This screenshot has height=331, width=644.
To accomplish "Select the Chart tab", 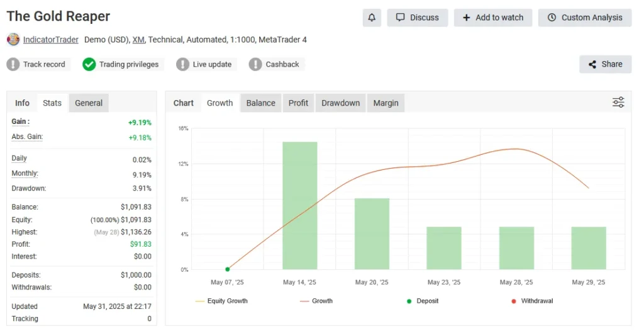I will 183,103.
